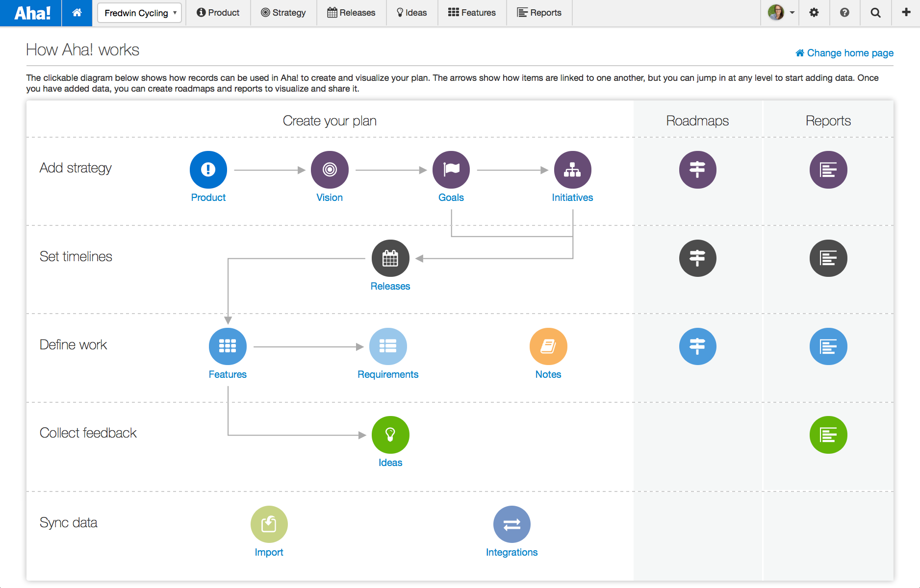Open search from the top bar
Viewport: 920px width, 588px height.
pos(876,12)
